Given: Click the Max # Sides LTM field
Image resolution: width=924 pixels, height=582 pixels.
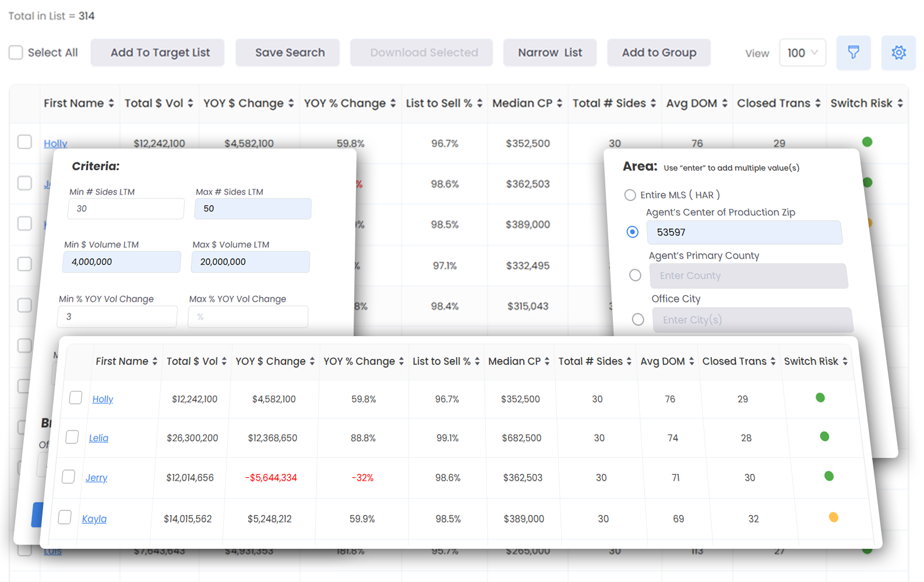Looking at the screenshot, I should [252, 209].
